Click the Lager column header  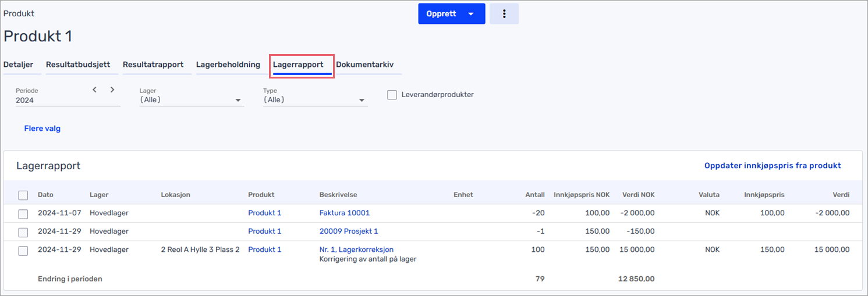click(99, 195)
